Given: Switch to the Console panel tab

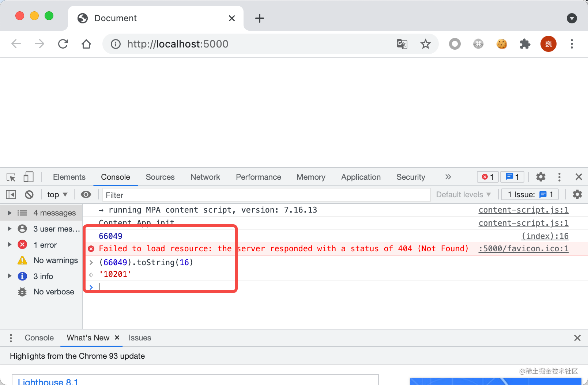Looking at the screenshot, I should [x=116, y=177].
